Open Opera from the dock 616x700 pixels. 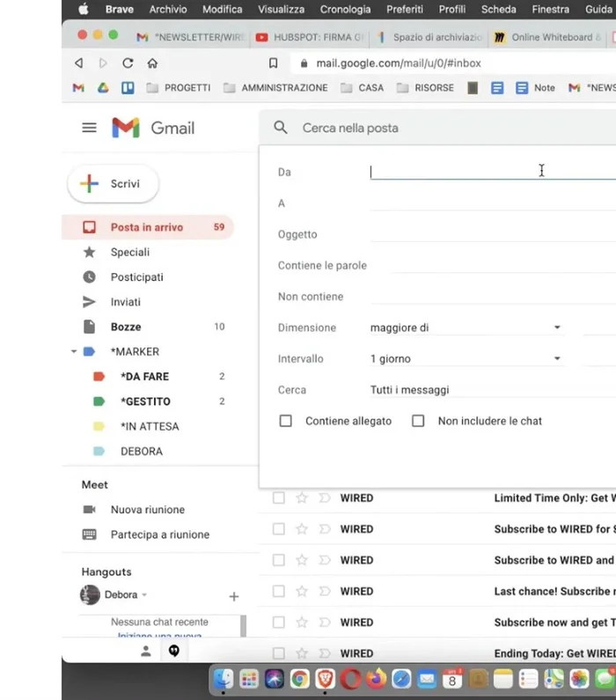350,679
